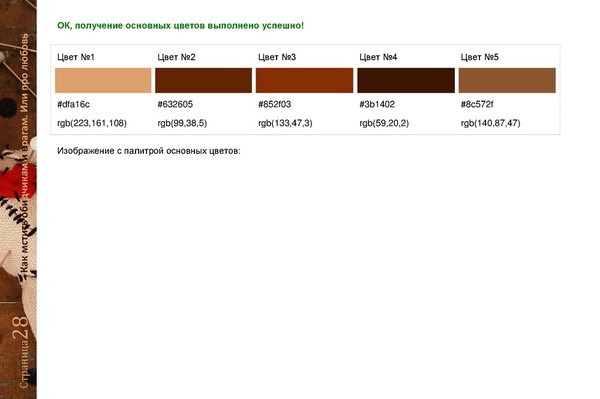Image resolution: width=600 pixels, height=399 pixels.
Task: Click the hex code #dfa16c text
Action: pyautogui.click(x=73, y=104)
